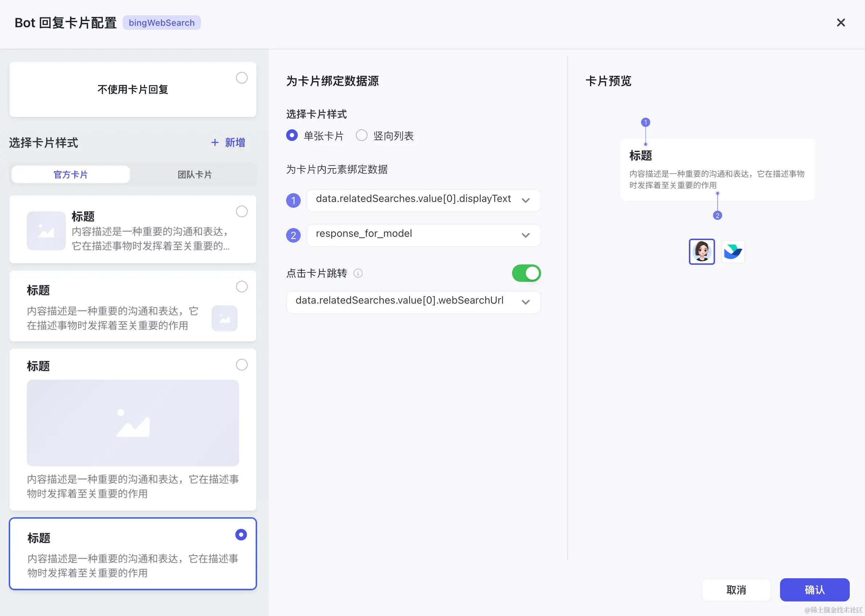This screenshot has height=616, width=865.
Task: Switch to the 官方卡片 tab
Action: point(70,174)
